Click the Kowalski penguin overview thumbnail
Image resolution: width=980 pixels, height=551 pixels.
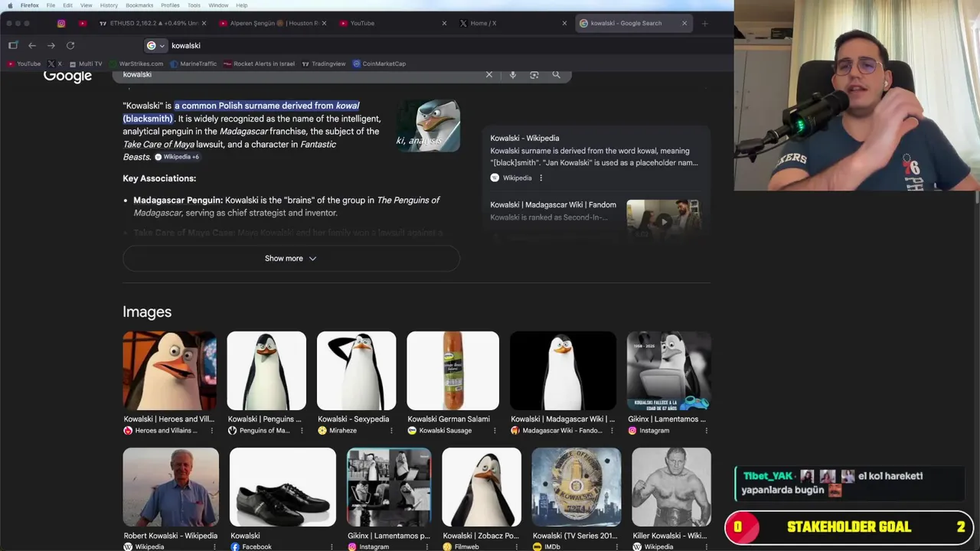(x=428, y=126)
